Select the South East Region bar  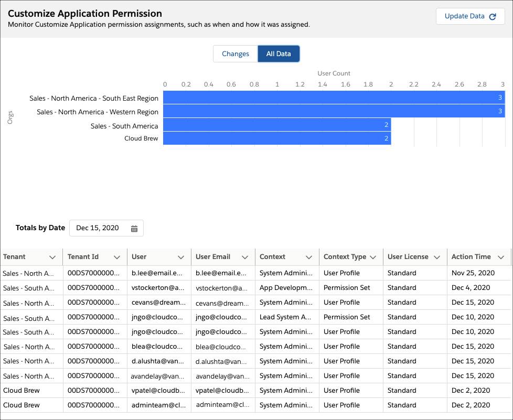pos(334,97)
